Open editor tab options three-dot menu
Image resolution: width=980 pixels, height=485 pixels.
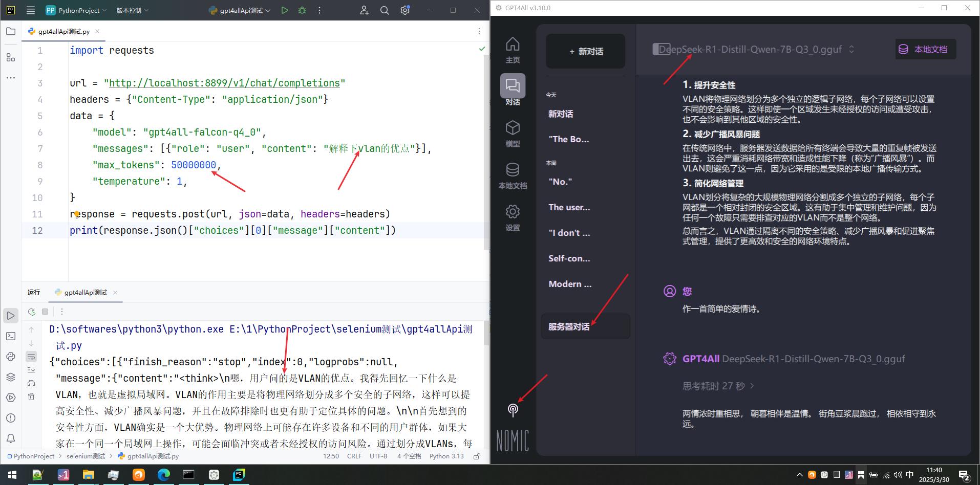[479, 31]
